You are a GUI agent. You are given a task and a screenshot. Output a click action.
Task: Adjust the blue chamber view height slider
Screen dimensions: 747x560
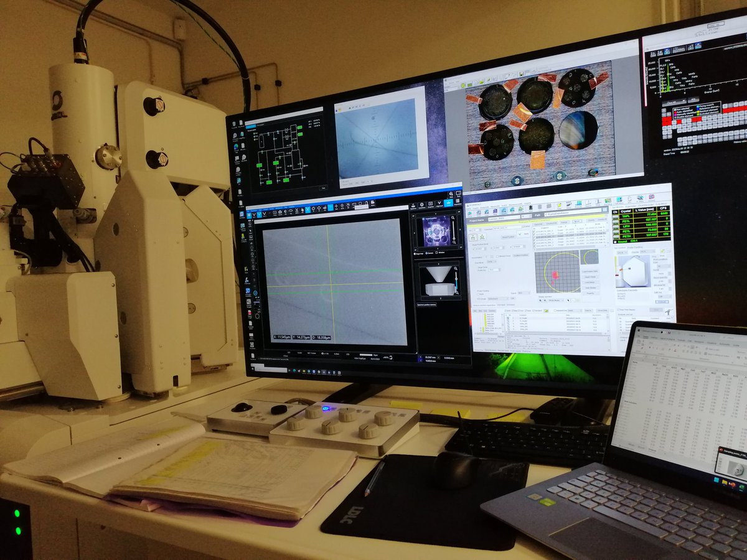[x=456, y=281]
